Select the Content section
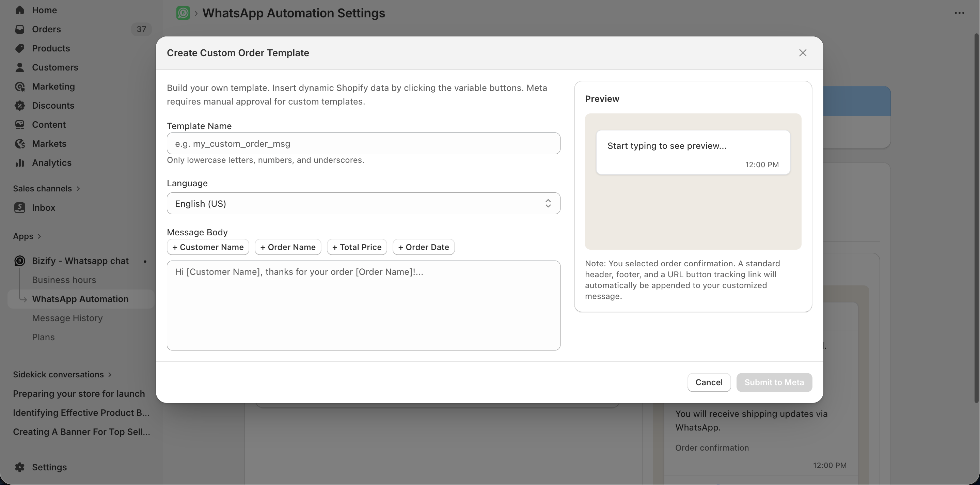Image resolution: width=980 pixels, height=485 pixels. tap(49, 124)
